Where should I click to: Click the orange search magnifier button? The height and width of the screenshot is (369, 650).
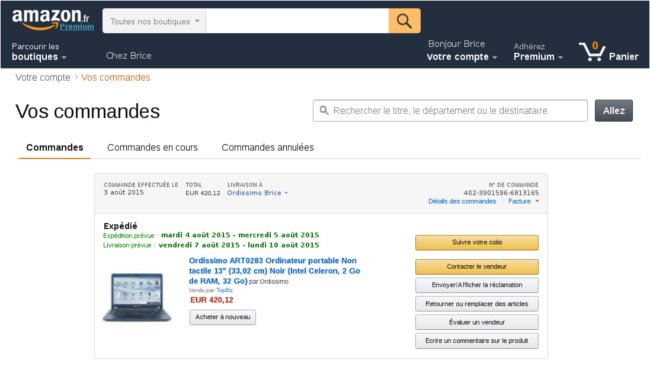point(405,21)
